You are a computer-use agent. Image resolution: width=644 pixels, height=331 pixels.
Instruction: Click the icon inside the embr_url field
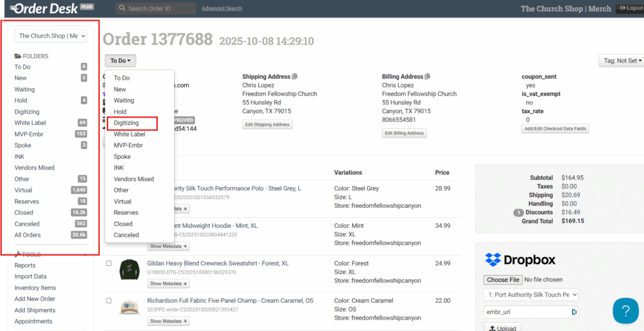click(574, 312)
